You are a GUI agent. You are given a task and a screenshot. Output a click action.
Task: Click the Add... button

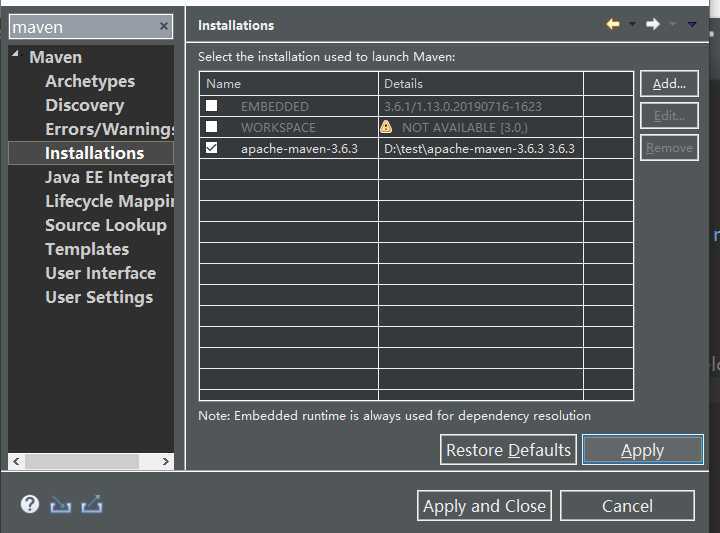click(669, 84)
